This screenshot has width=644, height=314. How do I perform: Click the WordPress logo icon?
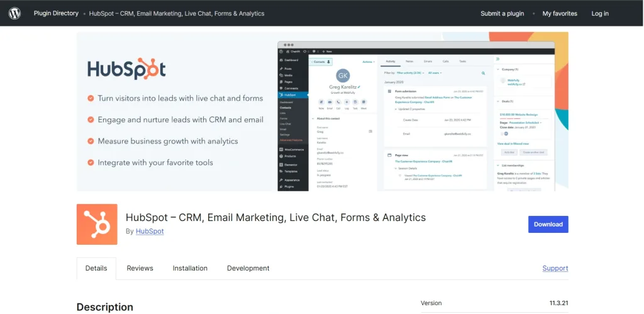pyautogui.click(x=14, y=13)
